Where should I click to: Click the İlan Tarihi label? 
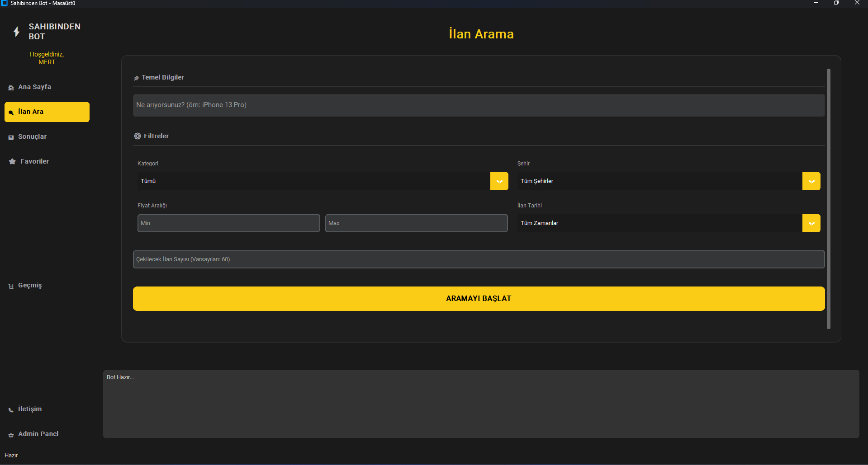tap(529, 206)
